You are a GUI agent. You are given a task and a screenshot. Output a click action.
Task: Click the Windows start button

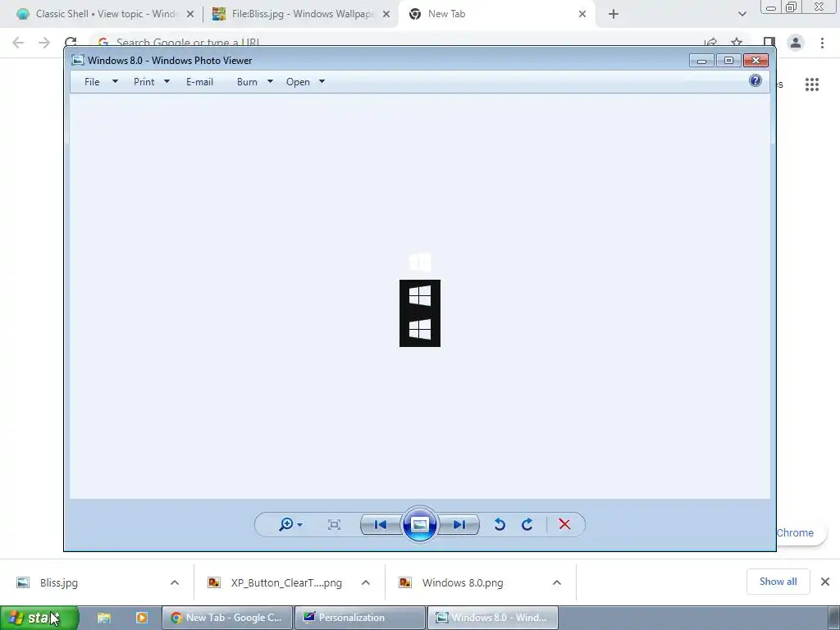coord(39,618)
